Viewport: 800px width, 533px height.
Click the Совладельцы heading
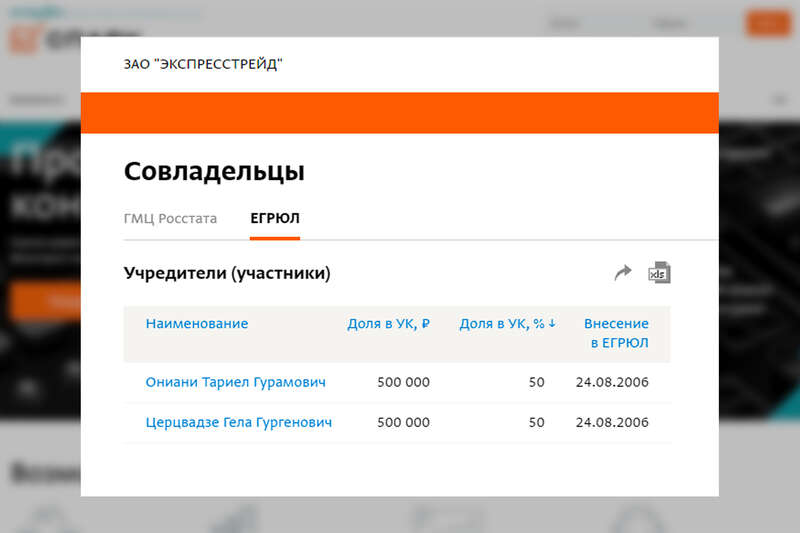pyautogui.click(x=214, y=171)
